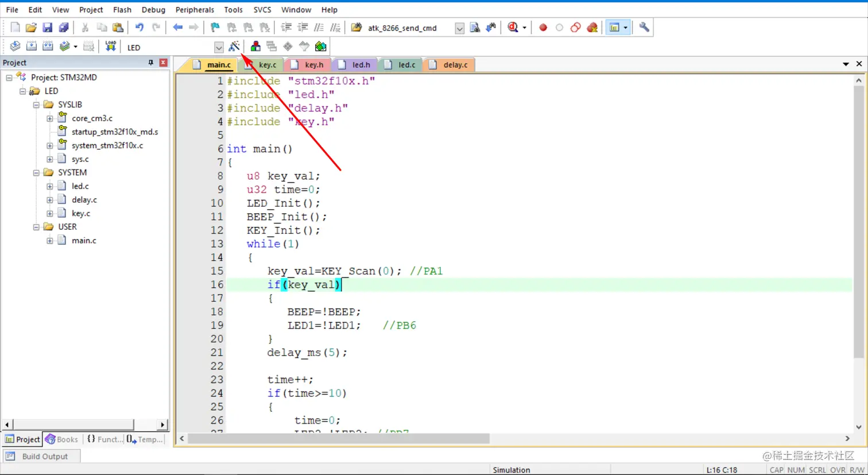Viewport: 868px width, 475px height.
Task: Click the editor horizontal scrollbar thumb
Action: click(339, 439)
